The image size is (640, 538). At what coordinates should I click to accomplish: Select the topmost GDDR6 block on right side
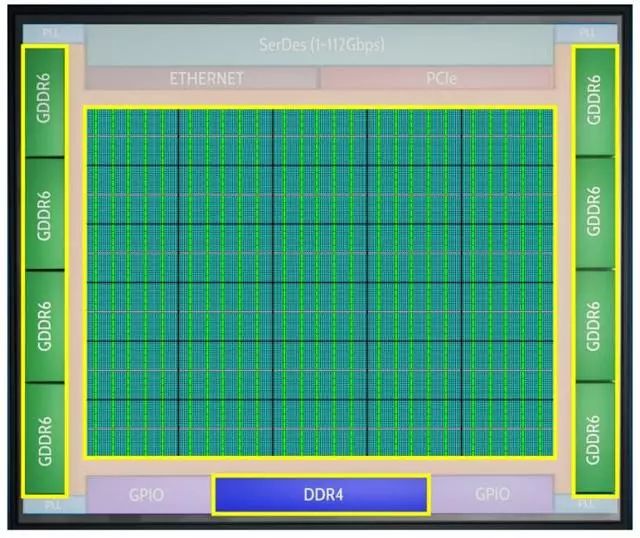pos(595,100)
